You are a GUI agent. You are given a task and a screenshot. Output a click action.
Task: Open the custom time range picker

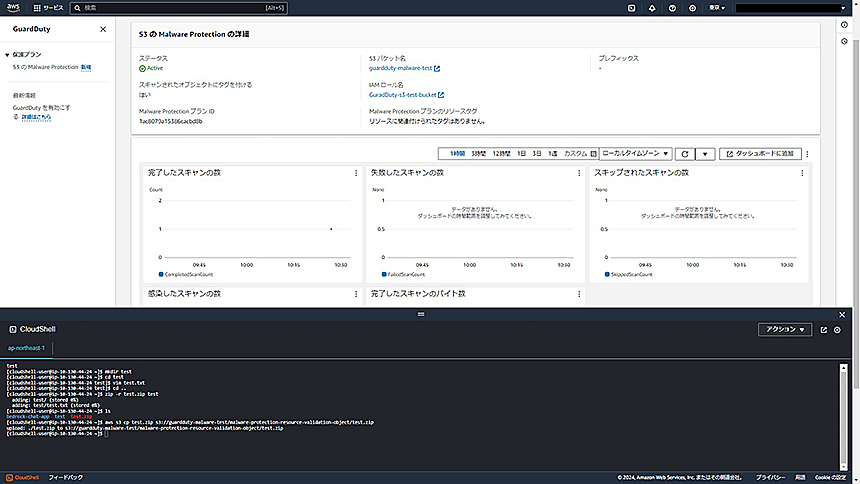[580, 154]
